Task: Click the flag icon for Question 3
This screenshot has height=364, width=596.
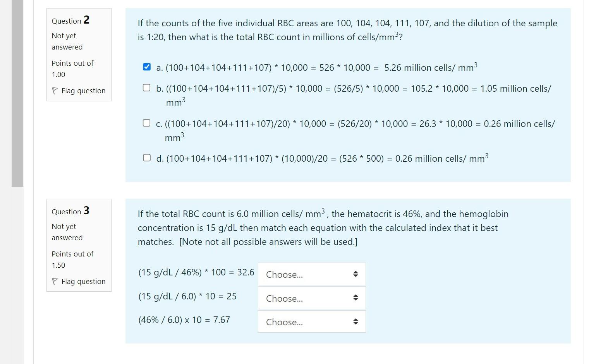Action: coord(55,282)
